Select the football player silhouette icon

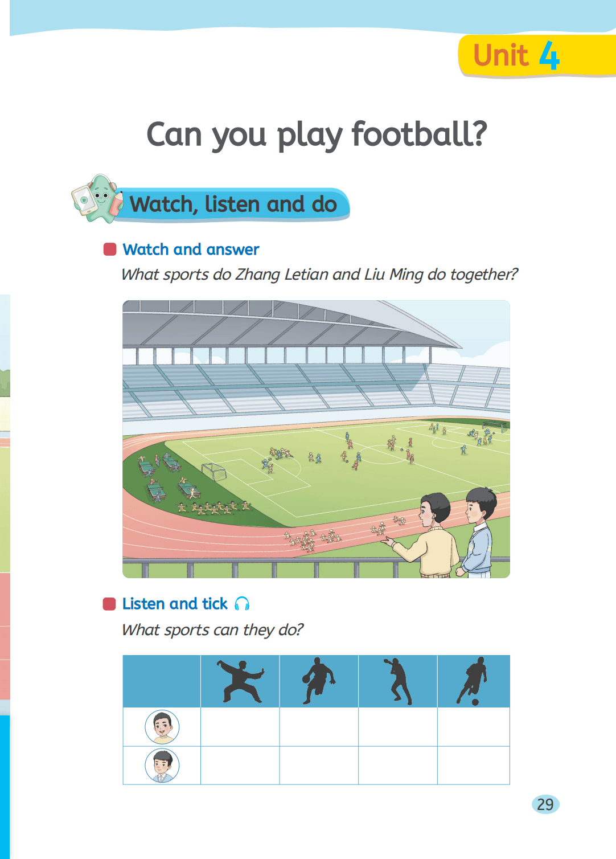[473, 681]
